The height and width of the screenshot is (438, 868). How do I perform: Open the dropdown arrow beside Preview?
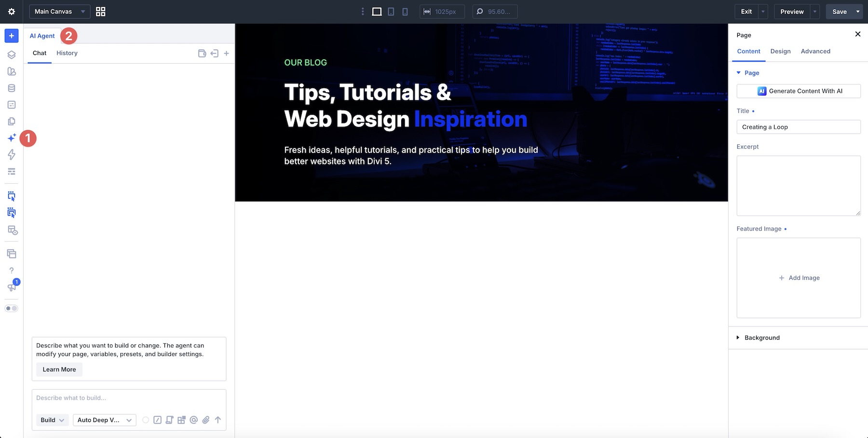[x=815, y=12]
